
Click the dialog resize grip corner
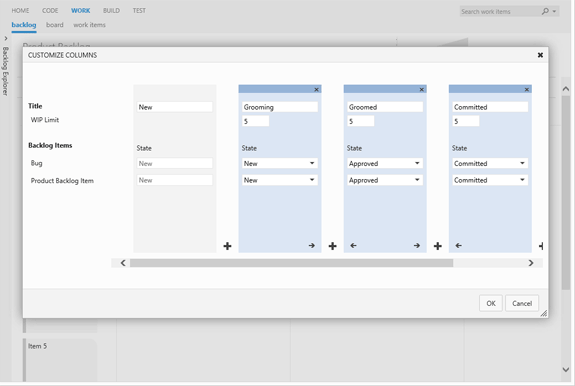[x=544, y=313]
